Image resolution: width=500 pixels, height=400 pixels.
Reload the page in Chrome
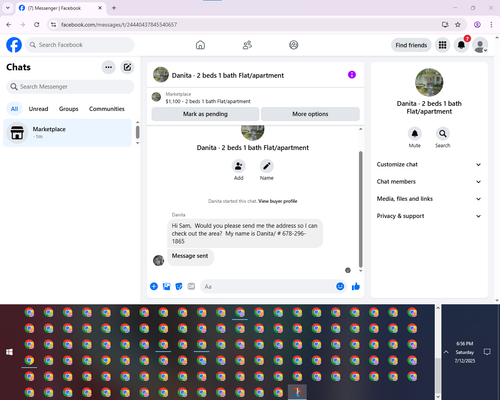[x=37, y=24]
